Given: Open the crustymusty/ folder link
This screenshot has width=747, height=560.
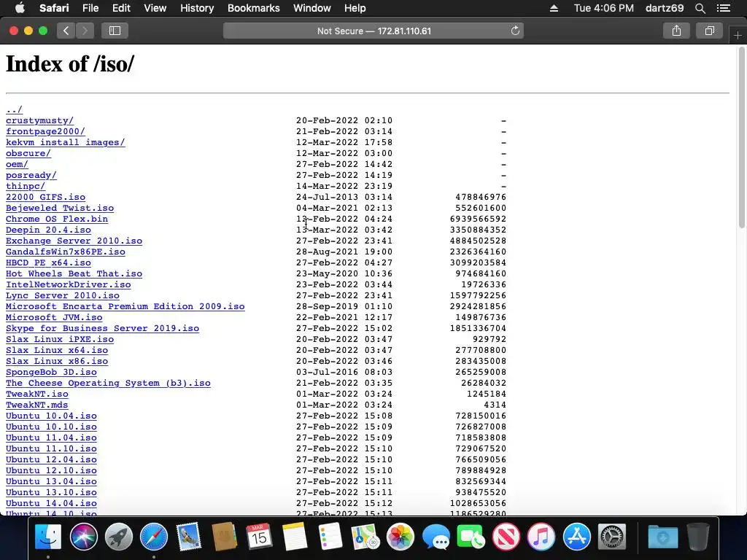Looking at the screenshot, I should 39,120.
